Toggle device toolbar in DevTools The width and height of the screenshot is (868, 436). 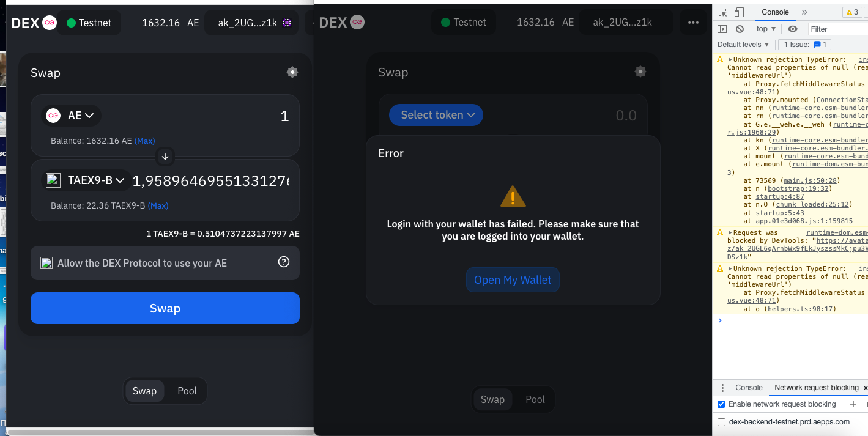pos(739,12)
